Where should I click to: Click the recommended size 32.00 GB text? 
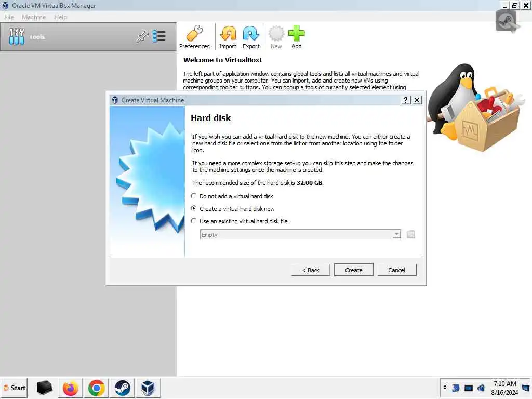310,183
